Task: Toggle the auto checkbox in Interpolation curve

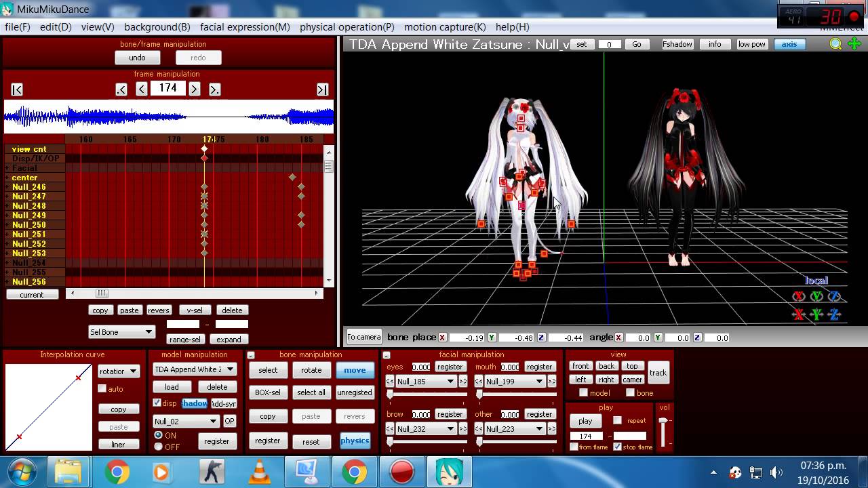Action: [102, 388]
